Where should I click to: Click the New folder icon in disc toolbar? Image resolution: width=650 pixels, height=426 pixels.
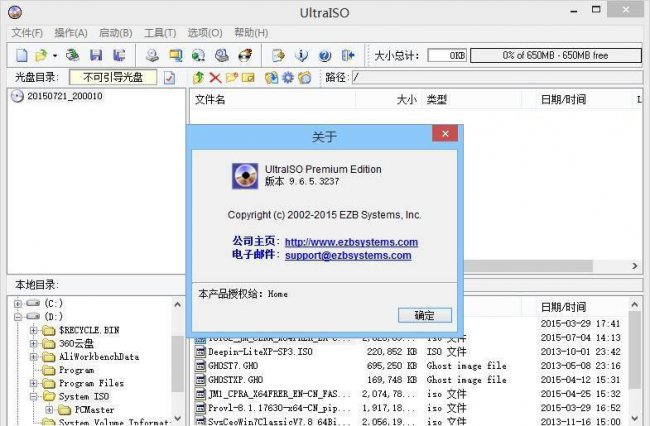tap(232, 77)
